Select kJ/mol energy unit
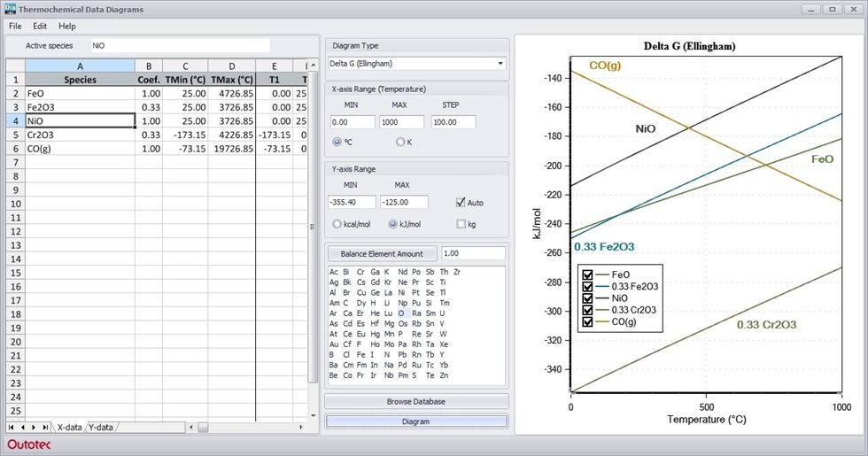The image size is (868, 456). [x=393, y=224]
